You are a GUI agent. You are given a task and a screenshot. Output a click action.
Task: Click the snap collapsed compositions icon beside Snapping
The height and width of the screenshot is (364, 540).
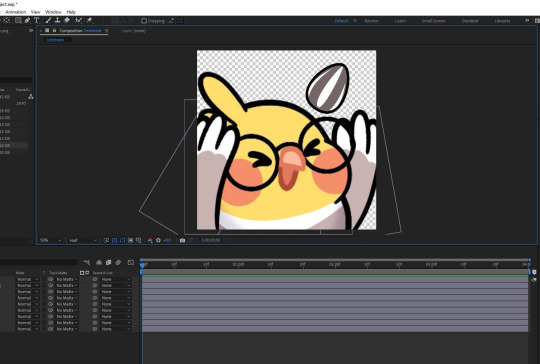coord(172,21)
